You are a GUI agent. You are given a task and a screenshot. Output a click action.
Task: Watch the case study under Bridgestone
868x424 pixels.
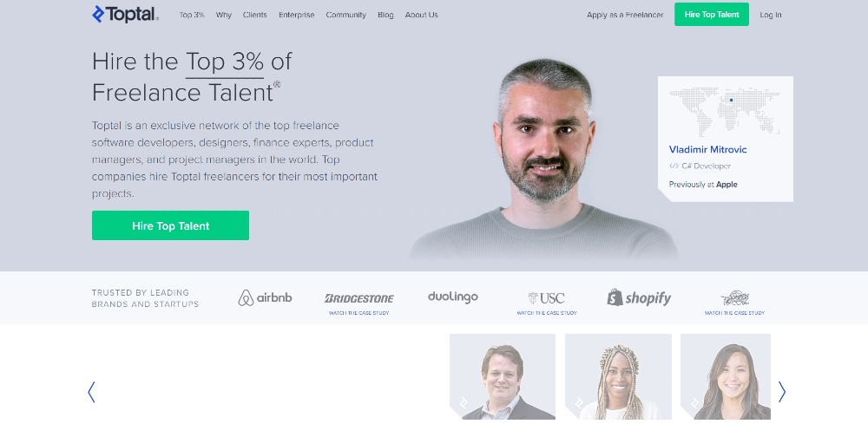pos(358,313)
